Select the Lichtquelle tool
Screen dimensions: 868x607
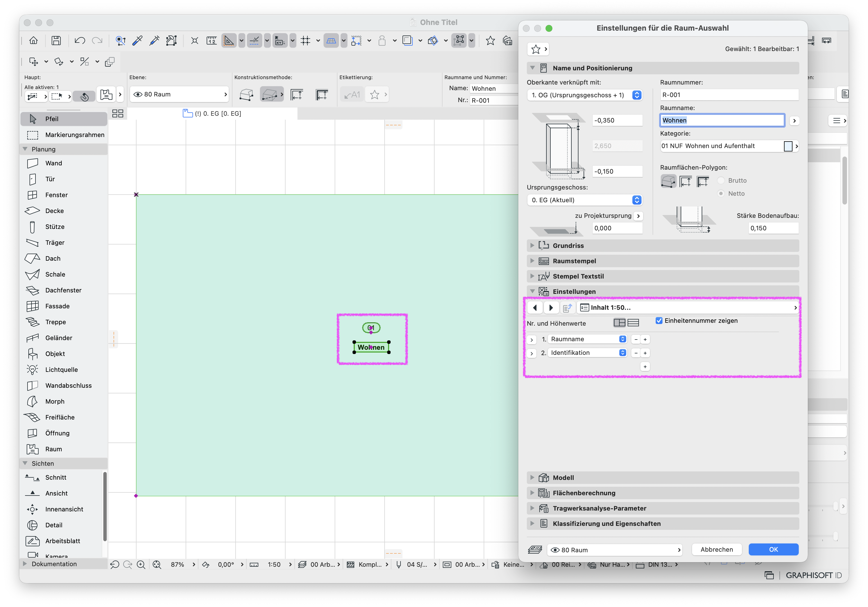pyautogui.click(x=64, y=369)
